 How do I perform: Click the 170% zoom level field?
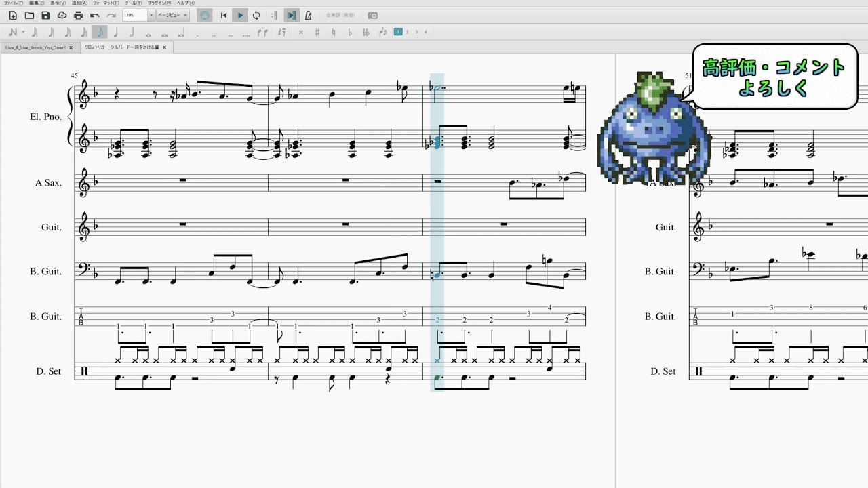pyautogui.click(x=134, y=15)
